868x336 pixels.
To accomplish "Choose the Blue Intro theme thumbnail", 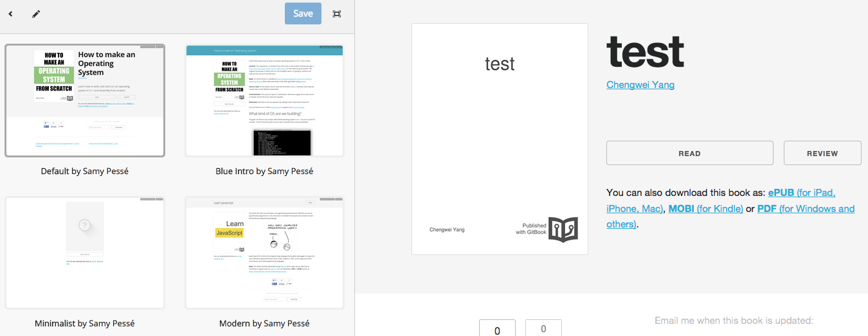I will (x=264, y=101).
